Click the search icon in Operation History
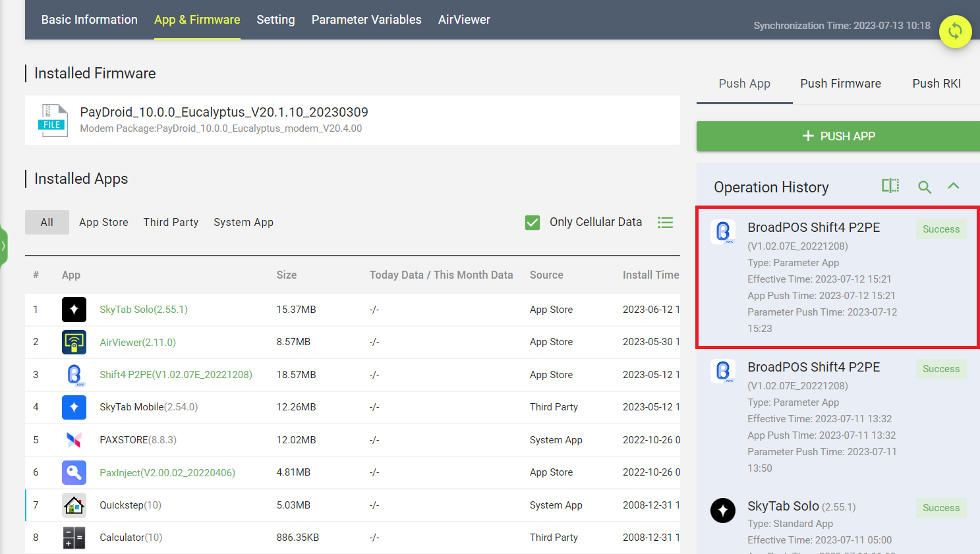 (925, 187)
